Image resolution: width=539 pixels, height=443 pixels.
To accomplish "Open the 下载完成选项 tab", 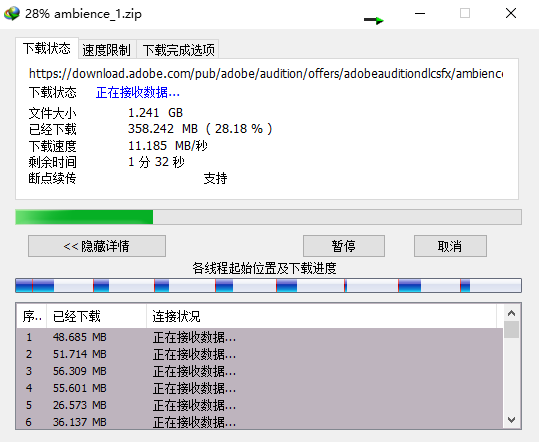I will (178, 50).
